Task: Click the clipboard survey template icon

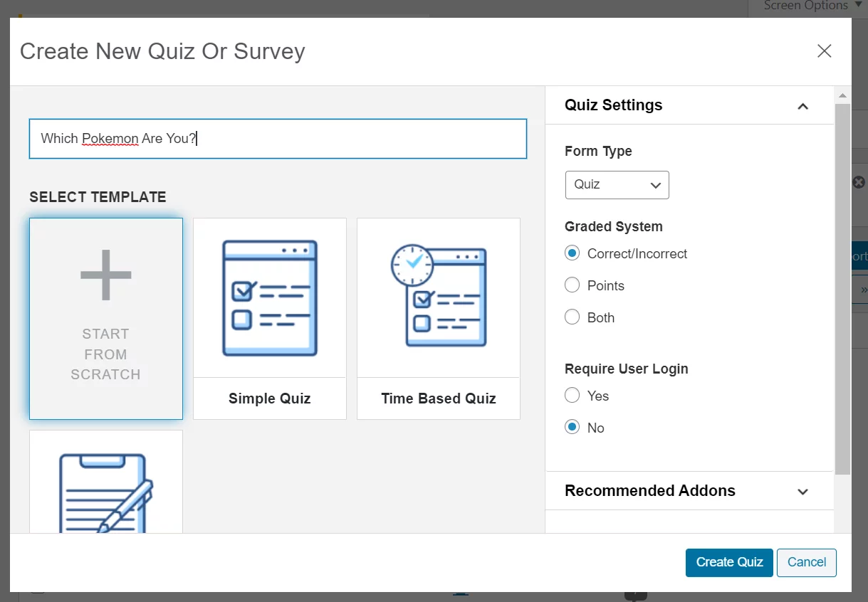Action: click(105, 491)
